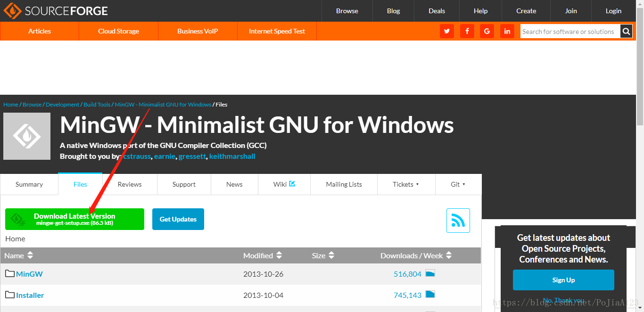Open the Mailing Lists tab
Screen dimensions: 644x312
click(344, 184)
